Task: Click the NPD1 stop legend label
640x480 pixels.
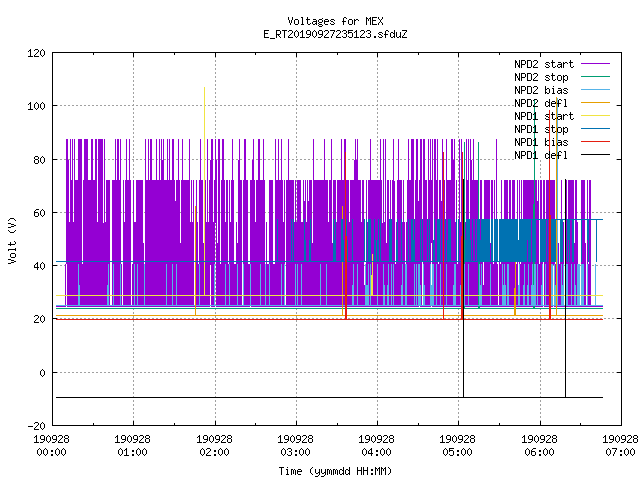Action: click(x=541, y=129)
